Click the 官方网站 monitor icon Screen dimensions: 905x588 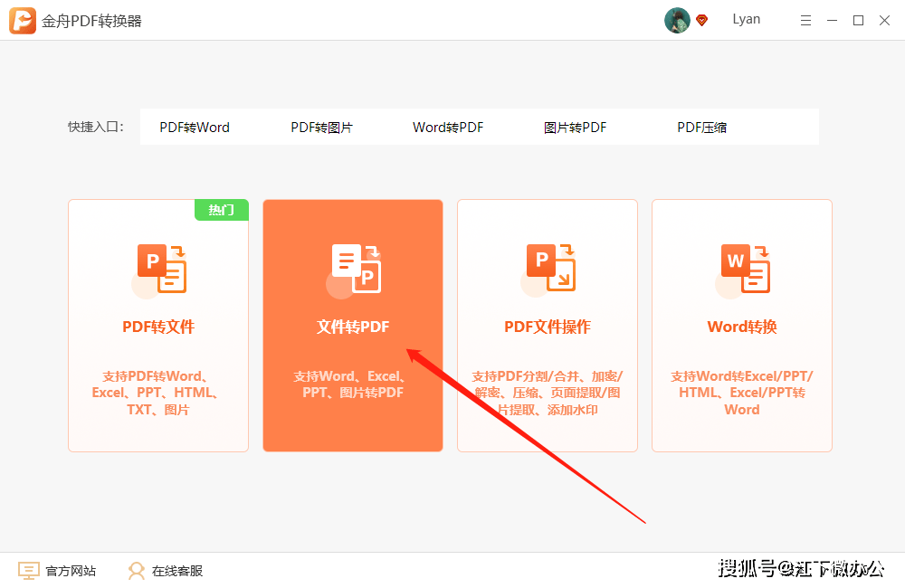tap(29, 570)
